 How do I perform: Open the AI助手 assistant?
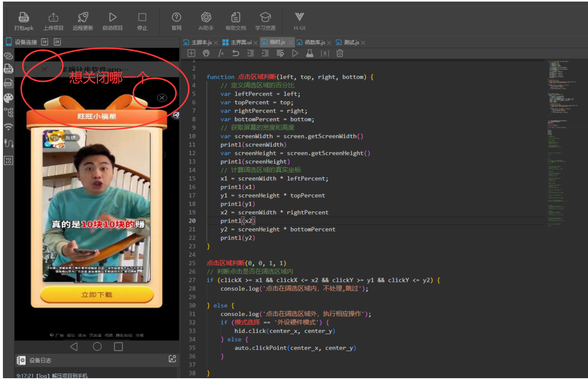206,21
